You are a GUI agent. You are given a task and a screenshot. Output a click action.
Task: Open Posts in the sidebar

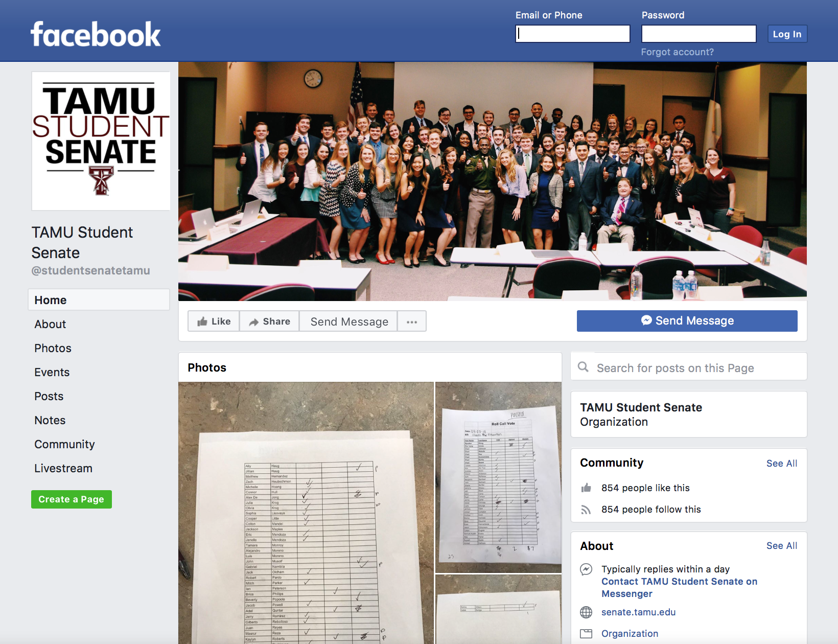[x=49, y=396]
